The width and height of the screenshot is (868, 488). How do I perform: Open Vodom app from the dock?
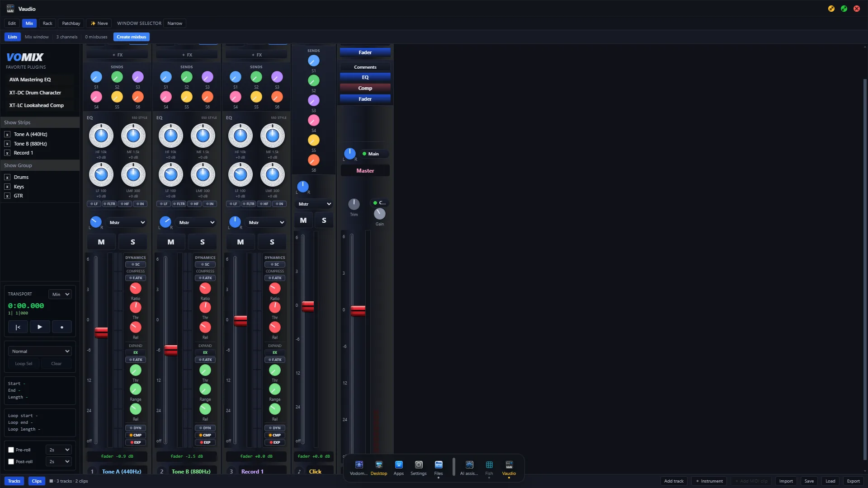pos(359,468)
